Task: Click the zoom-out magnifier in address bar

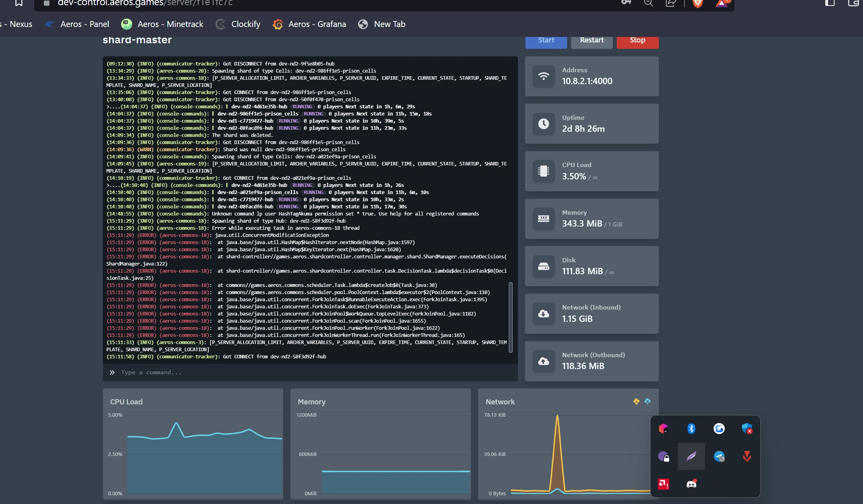Action: tap(648, 3)
